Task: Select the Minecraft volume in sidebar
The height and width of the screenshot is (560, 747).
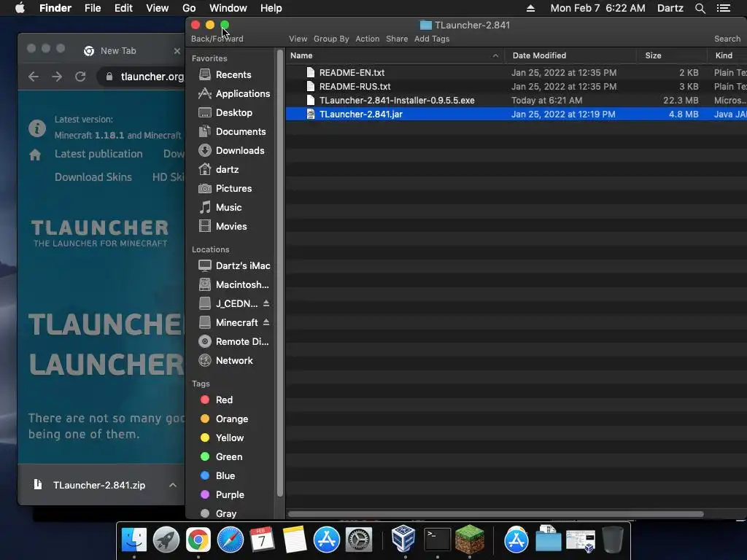Action: pos(228,323)
